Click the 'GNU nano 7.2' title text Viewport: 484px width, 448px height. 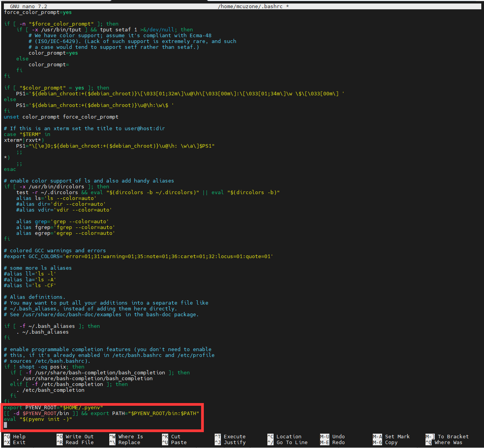click(x=29, y=6)
